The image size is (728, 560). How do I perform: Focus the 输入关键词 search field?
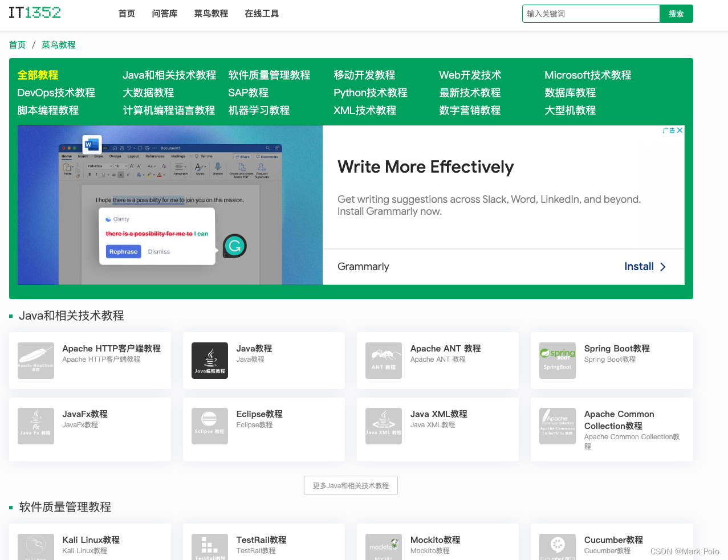point(591,14)
